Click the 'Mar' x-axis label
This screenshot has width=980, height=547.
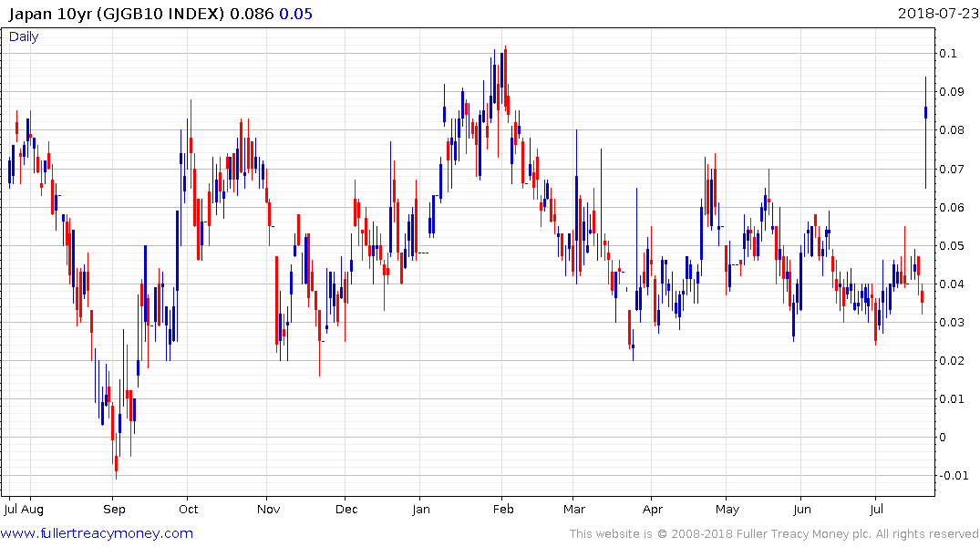click(573, 509)
